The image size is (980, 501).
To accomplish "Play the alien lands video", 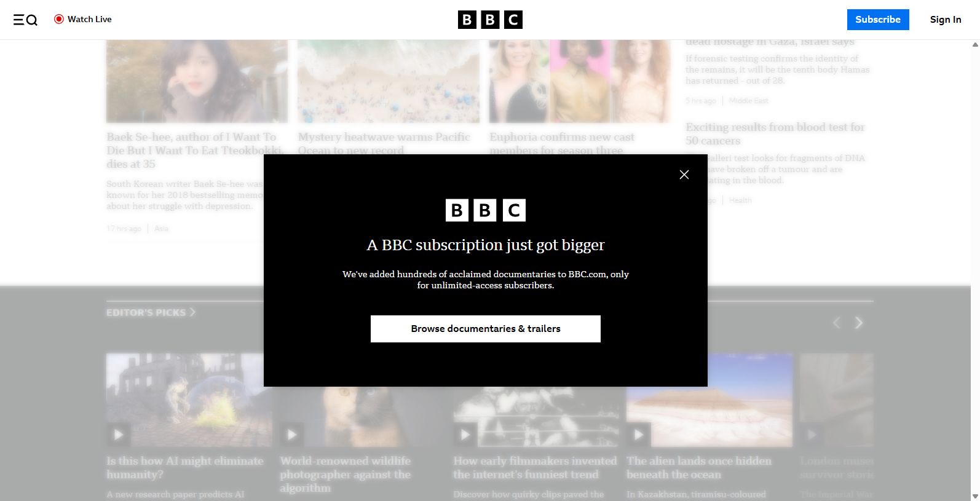I will pos(638,435).
